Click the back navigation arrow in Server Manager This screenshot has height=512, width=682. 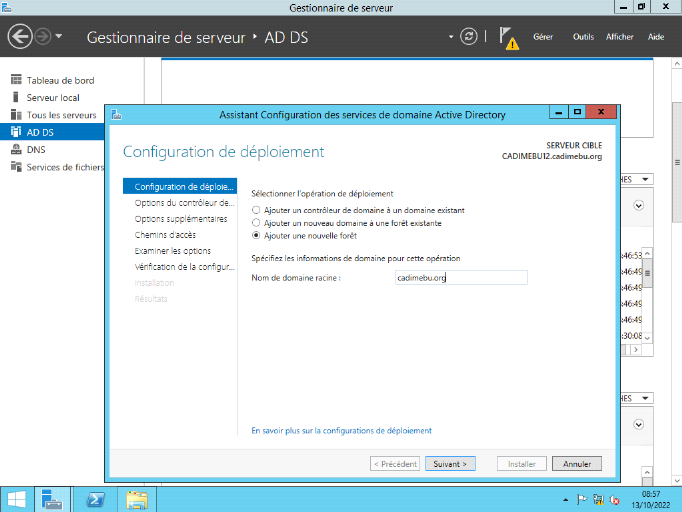pyautogui.click(x=20, y=37)
